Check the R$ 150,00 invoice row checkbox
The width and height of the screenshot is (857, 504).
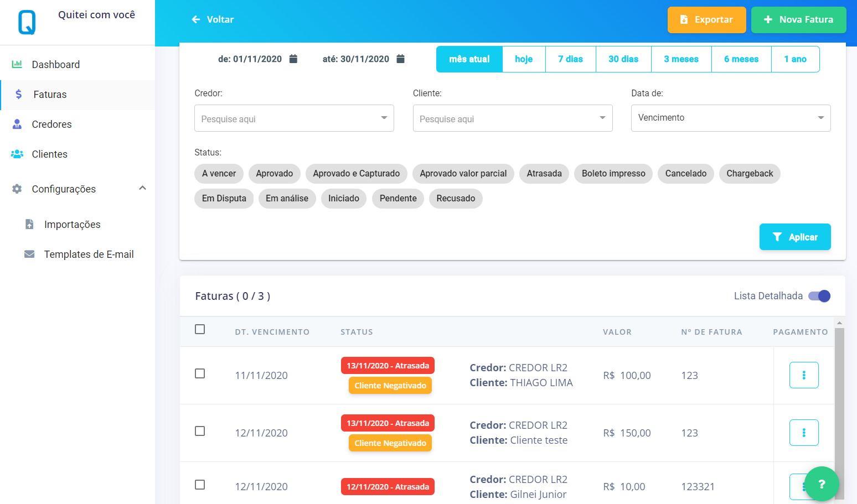coord(200,431)
